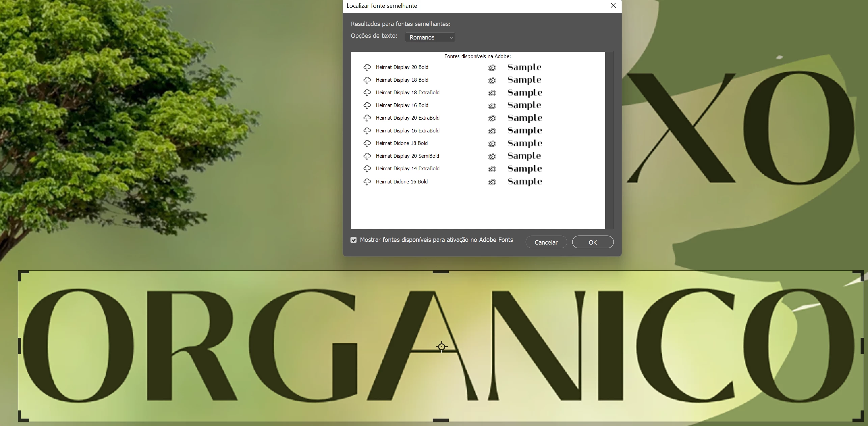
Task: Uncheck Mostrar fontes disponíveis para ativação checkbox
Action: click(x=353, y=240)
